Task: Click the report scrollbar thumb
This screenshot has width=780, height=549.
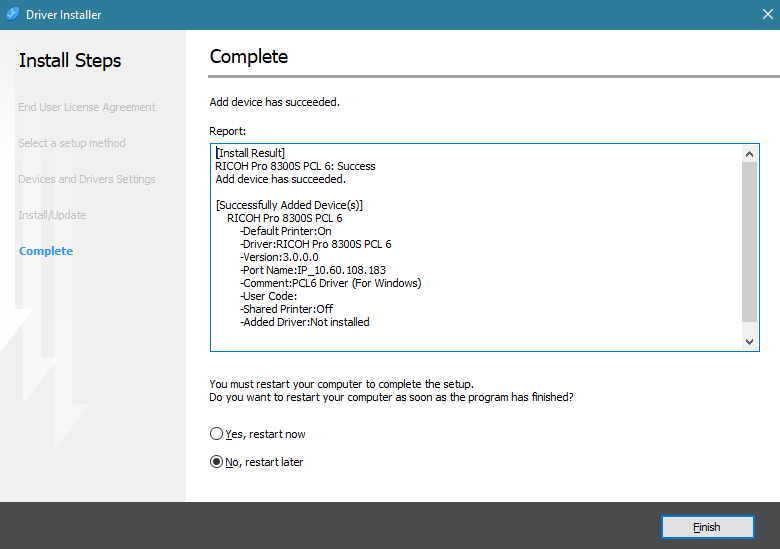Action: (750, 242)
